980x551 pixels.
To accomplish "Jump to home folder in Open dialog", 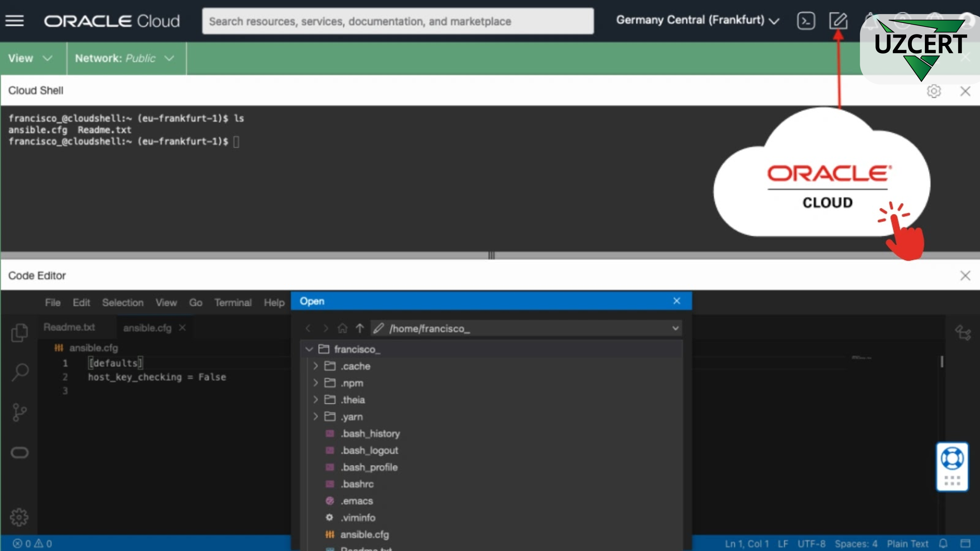I will (x=342, y=328).
